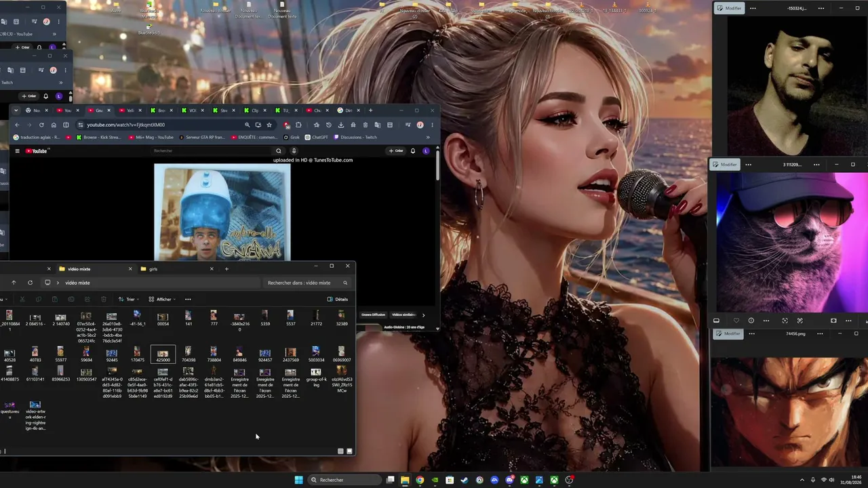Expand the Afficher view dropdown
The width and height of the screenshot is (868, 488).
pos(162,299)
